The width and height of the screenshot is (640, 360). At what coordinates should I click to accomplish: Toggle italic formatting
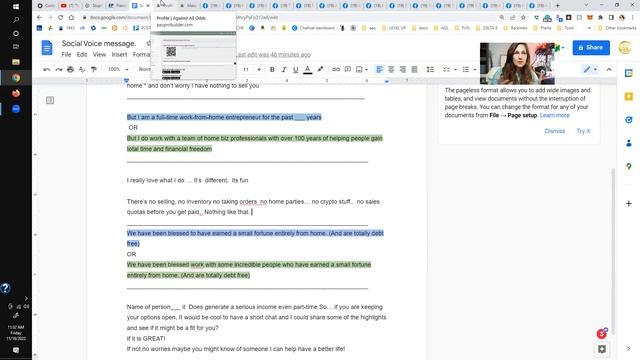pos(284,69)
